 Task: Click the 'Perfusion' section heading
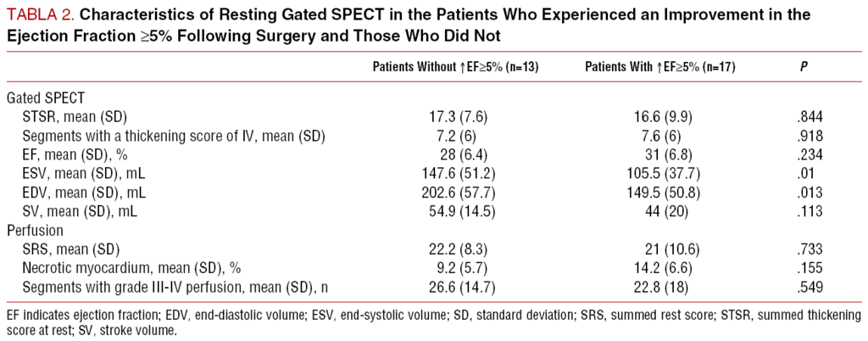point(34,230)
